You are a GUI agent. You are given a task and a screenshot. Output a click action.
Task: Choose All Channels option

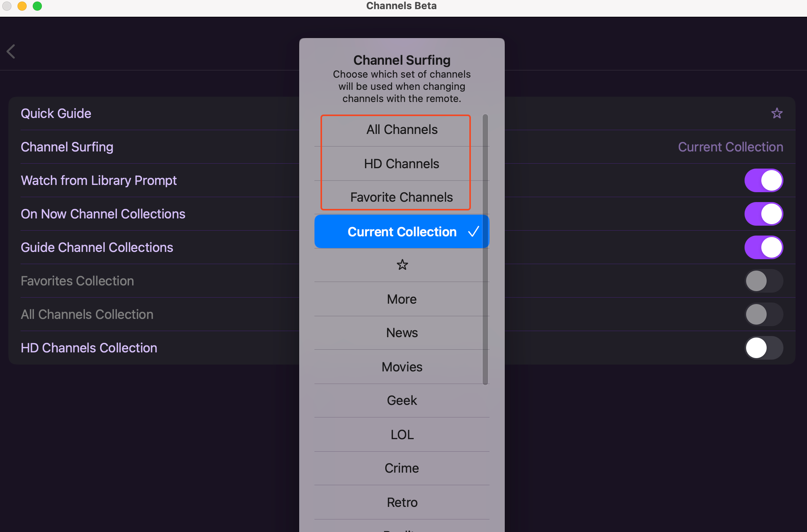(402, 130)
